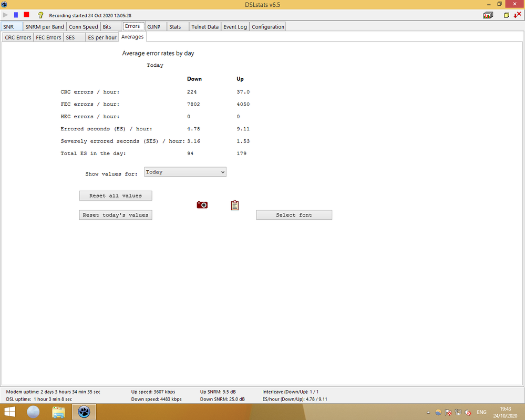Pause recording with the blue pause button
Viewport: 525px width, 420px height.
16,15
